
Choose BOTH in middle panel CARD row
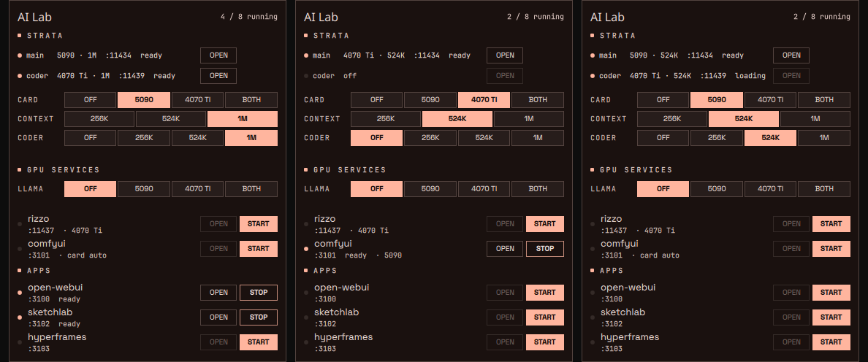[x=538, y=100]
